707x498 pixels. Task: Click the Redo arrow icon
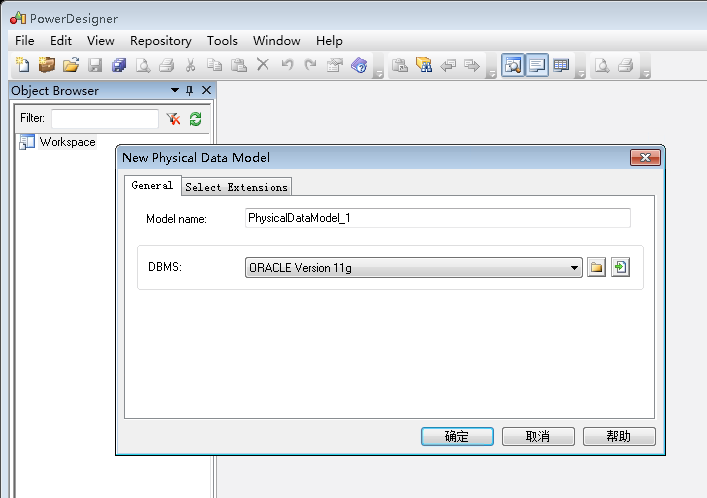310,65
